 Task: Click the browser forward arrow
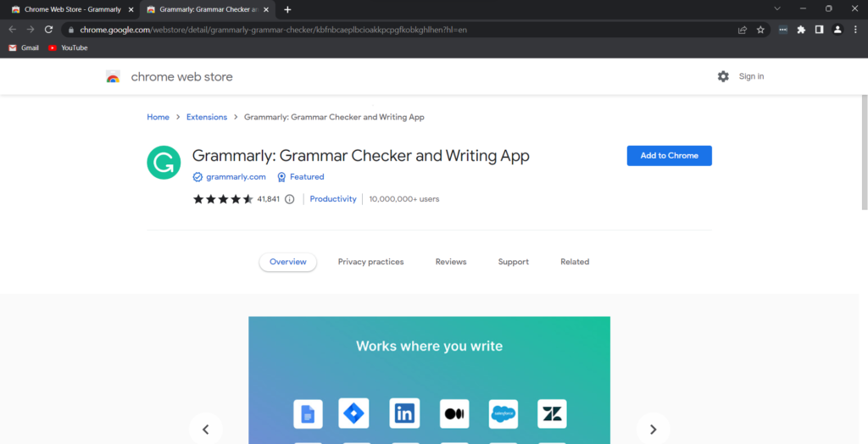click(x=31, y=30)
